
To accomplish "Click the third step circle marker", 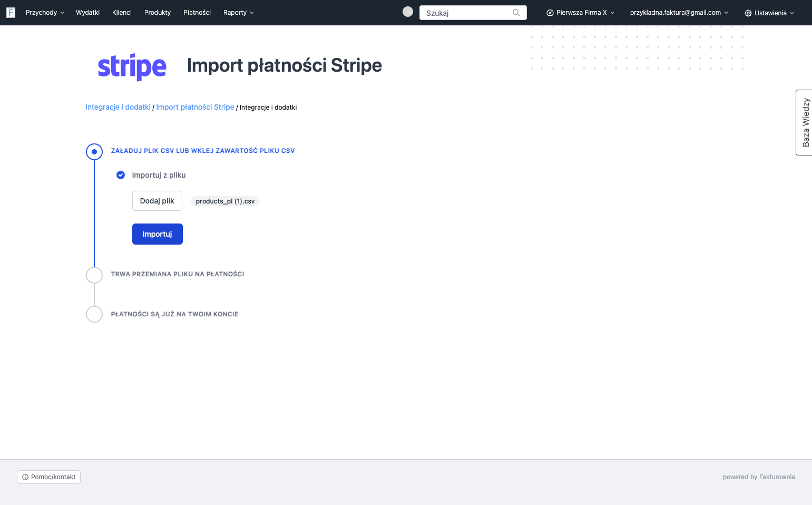I will (94, 314).
